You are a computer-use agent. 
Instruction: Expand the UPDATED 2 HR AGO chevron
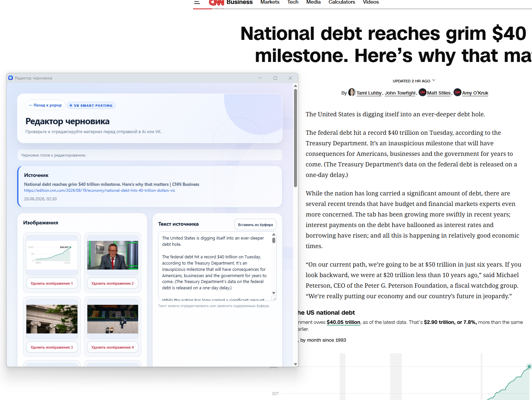click(434, 80)
